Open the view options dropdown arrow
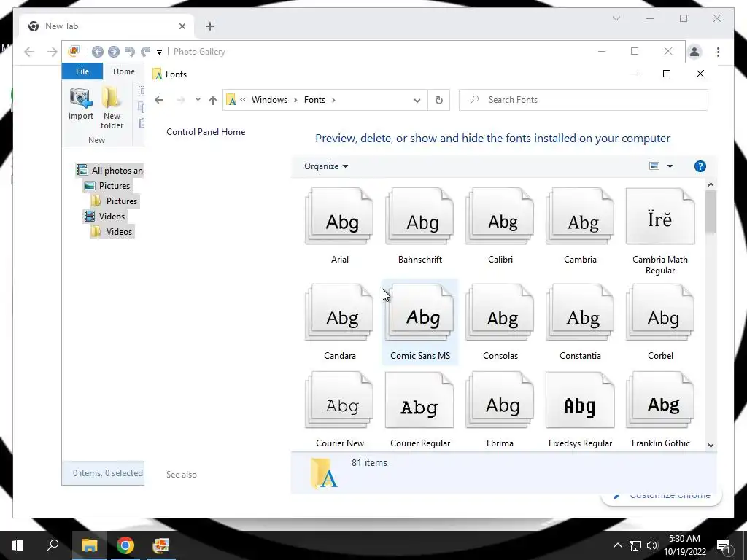The image size is (747, 560). pyautogui.click(x=670, y=166)
